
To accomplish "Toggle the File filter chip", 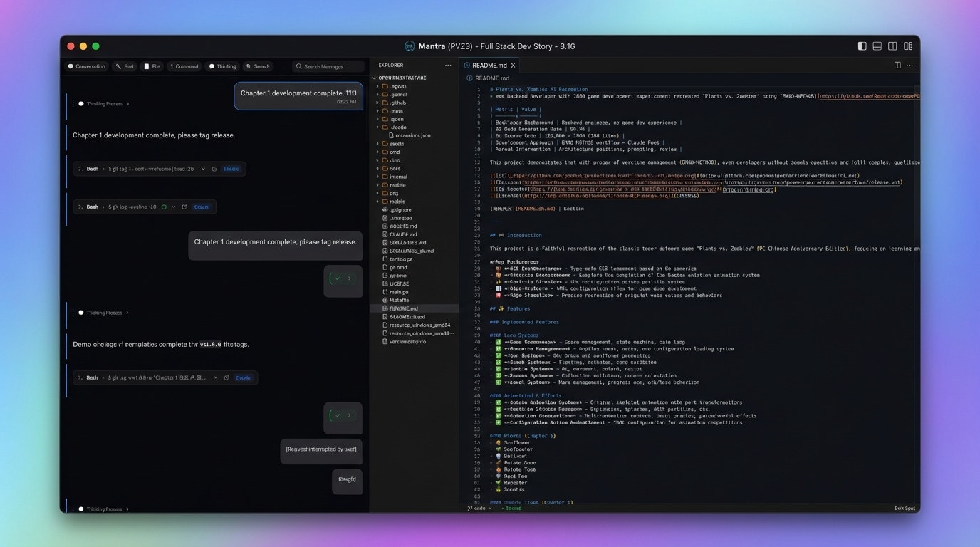I will click(152, 66).
